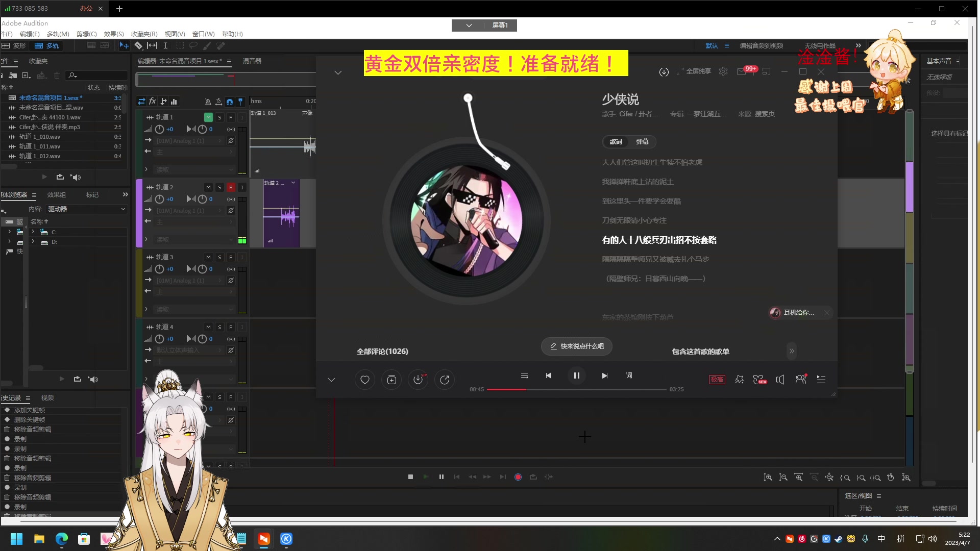Pause the playing song

tap(576, 375)
